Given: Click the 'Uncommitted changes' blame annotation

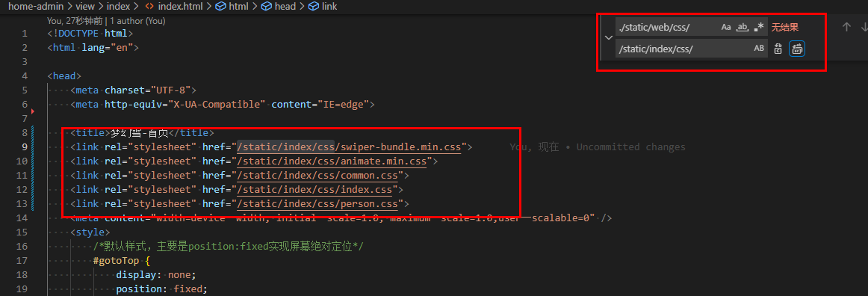Looking at the screenshot, I should (x=631, y=147).
